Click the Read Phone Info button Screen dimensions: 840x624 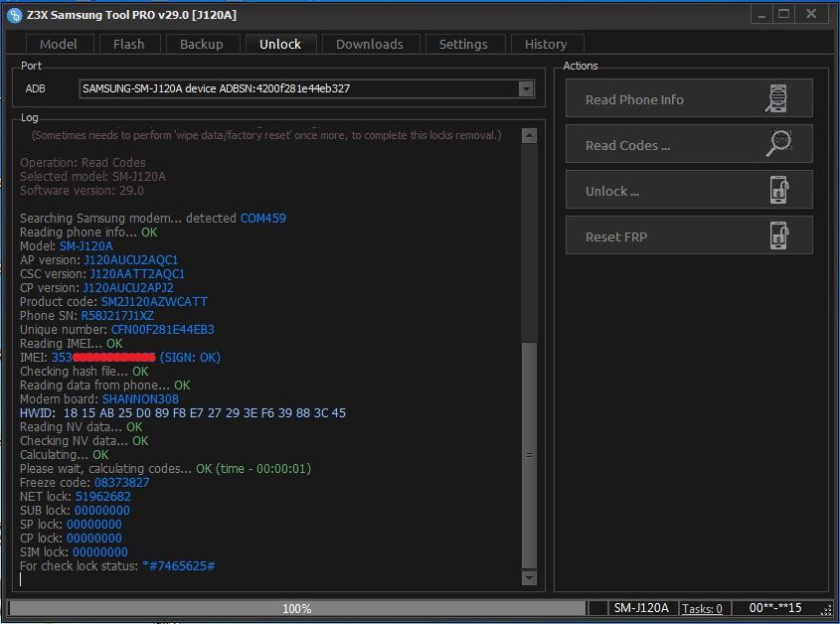point(689,98)
